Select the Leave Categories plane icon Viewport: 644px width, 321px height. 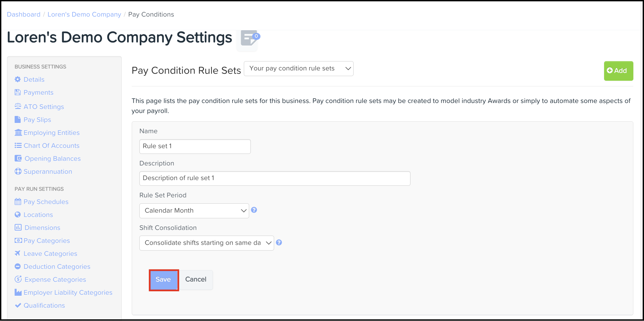[18, 253]
